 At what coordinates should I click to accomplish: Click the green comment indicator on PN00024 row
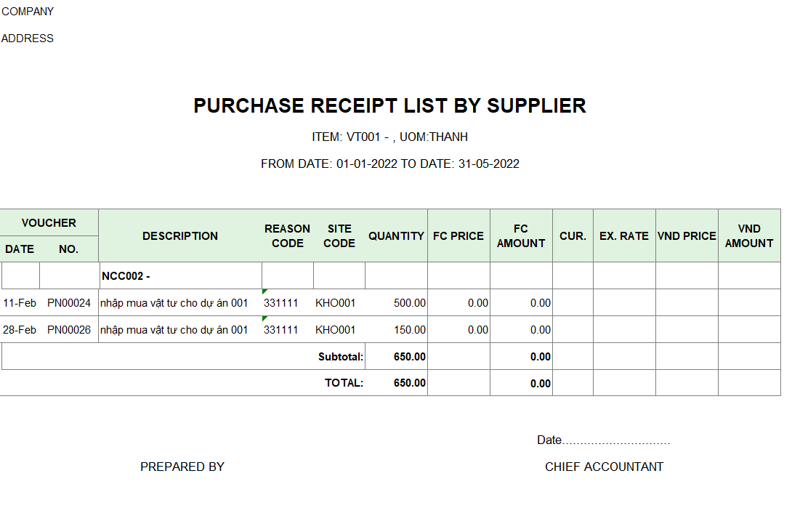(264, 291)
